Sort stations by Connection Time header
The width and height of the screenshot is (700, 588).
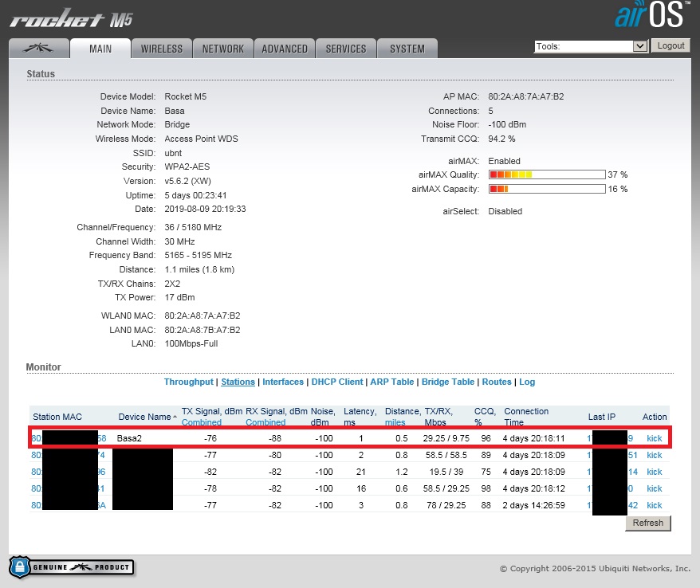click(x=526, y=417)
